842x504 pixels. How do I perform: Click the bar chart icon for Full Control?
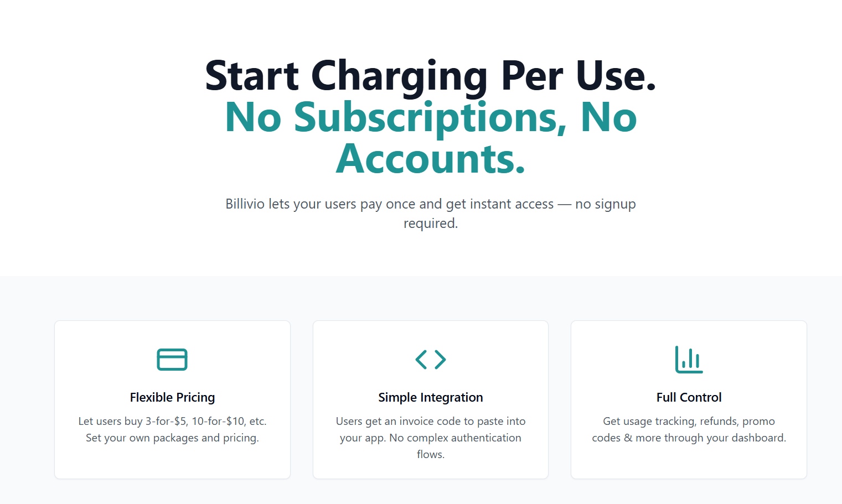(689, 360)
